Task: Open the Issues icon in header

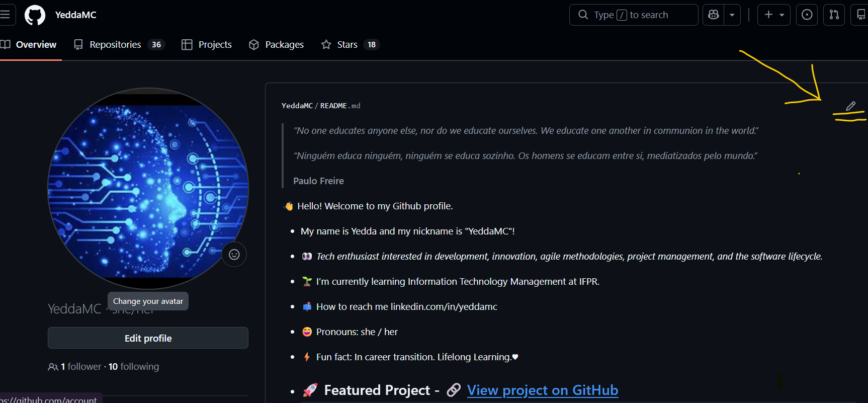Action: [x=807, y=15]
